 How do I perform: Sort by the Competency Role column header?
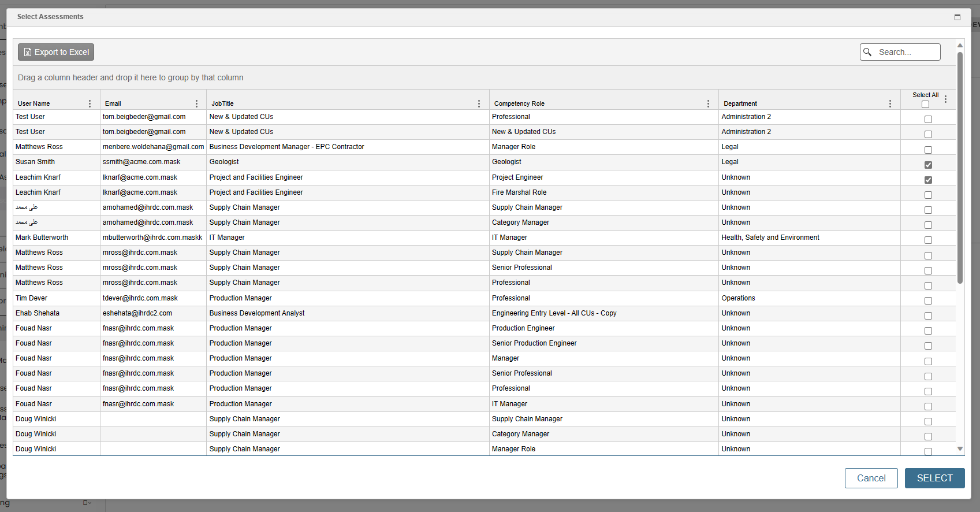[519, 104]
